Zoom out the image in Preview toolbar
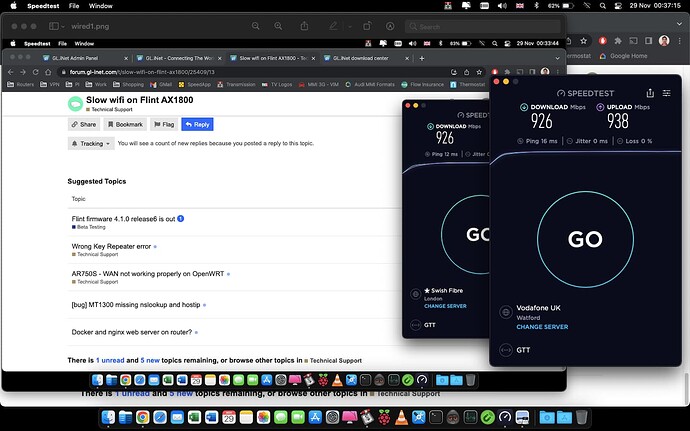 point(255,26)
